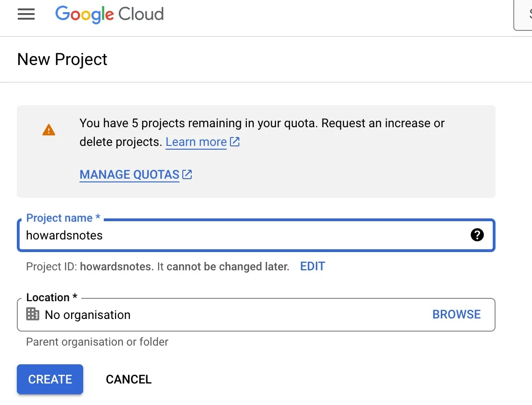Click the CREATE button
532x405 pixels.
[50, 379]
